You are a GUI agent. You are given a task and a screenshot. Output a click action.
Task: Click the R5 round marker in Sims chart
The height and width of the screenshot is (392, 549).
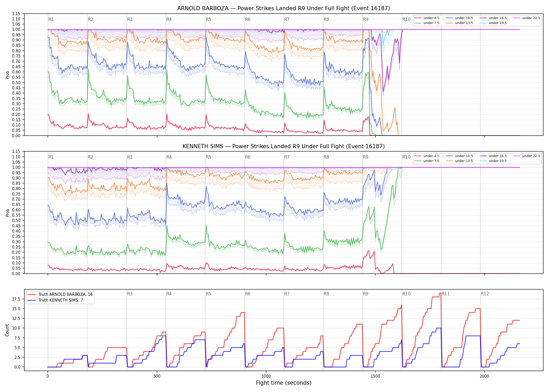click(x=208, y=157)
